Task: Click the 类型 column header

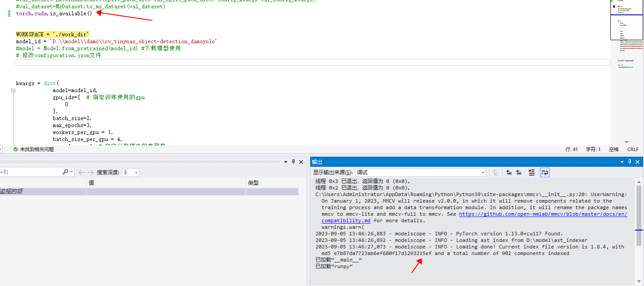Action: coord(273,183)
